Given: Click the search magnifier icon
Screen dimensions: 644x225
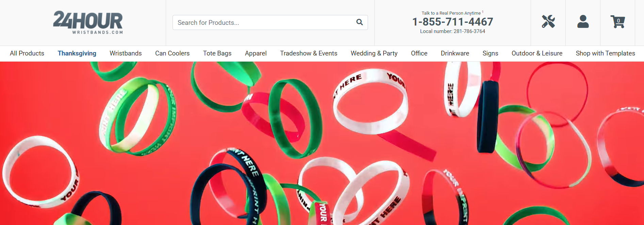Looking at the screenshot, I should [359, 22].
